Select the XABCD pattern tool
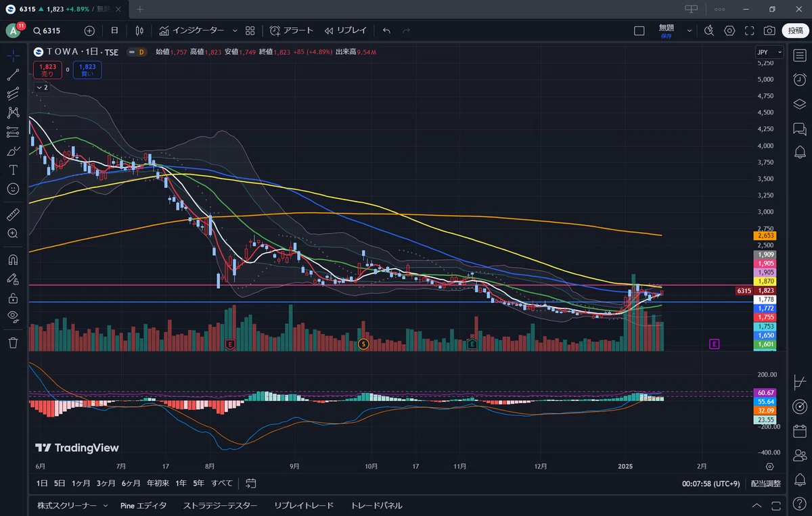Image resolution: width=812 pixels, height=516 pixels. 13,112
